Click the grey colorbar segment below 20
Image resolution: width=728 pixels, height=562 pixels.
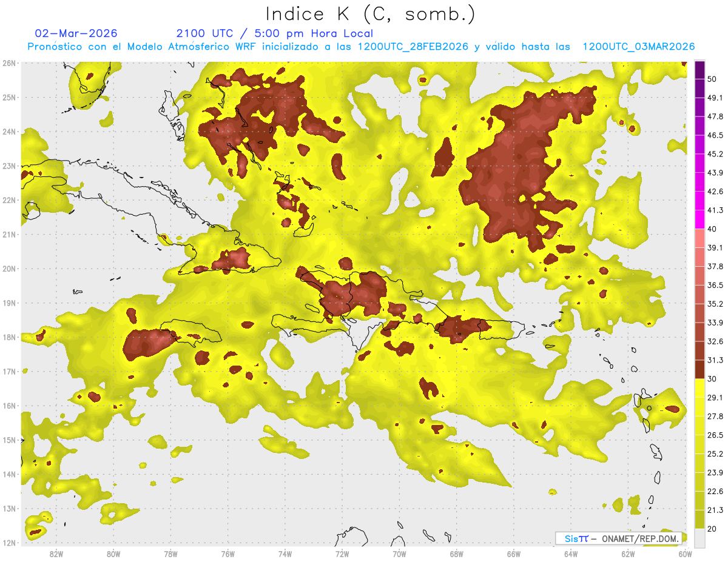pos(699,537)
